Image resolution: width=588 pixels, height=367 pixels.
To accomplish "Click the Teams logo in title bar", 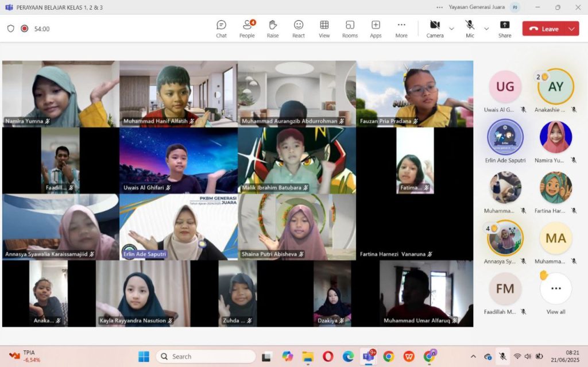I will (x=9, y=7).
